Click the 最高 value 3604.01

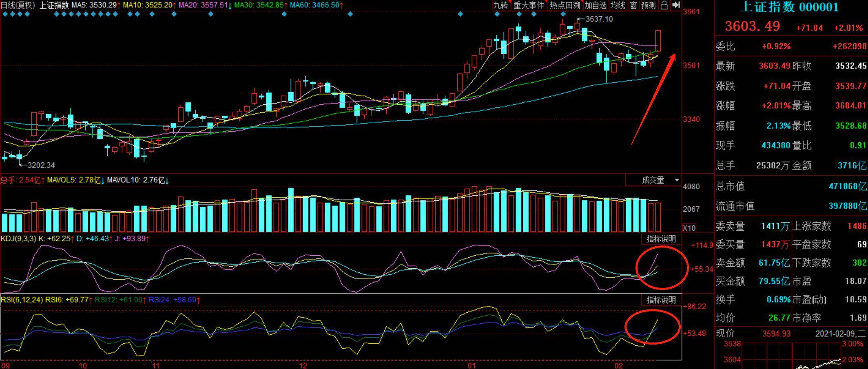850,106
